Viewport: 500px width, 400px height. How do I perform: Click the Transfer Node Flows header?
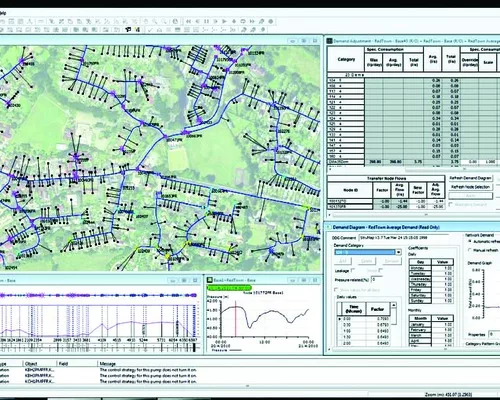[386, 178]
